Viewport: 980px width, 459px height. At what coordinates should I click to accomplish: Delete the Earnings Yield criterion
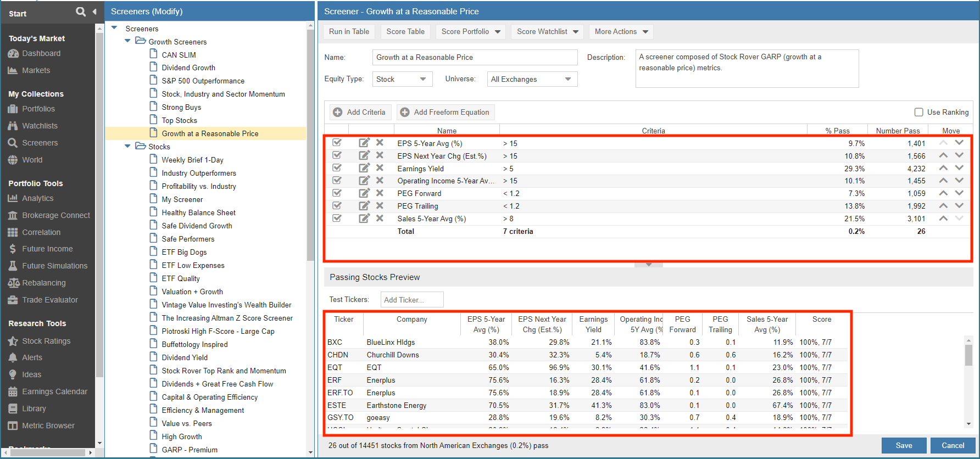click(380, 168)
